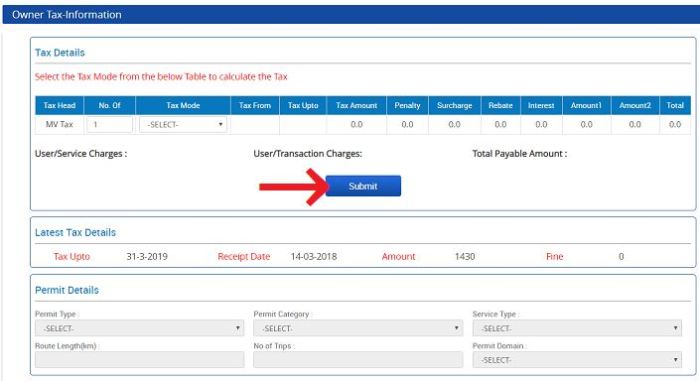Screen dimensions: 700x381
Task: Click the Latest Tax Details heading
Action: click(75, 232)
